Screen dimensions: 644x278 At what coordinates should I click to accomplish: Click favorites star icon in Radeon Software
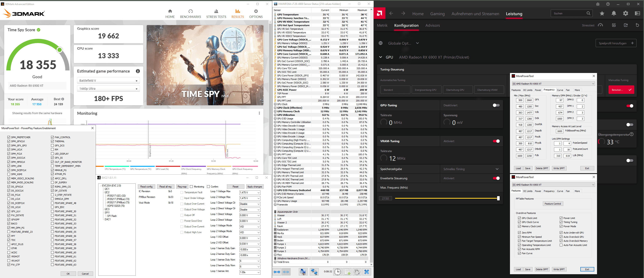click(602, 13)
